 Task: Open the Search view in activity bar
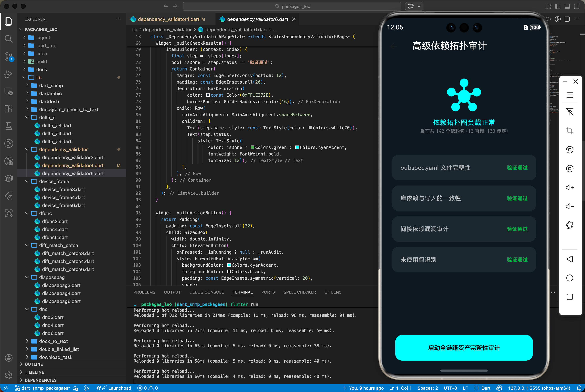pos(9,39)
